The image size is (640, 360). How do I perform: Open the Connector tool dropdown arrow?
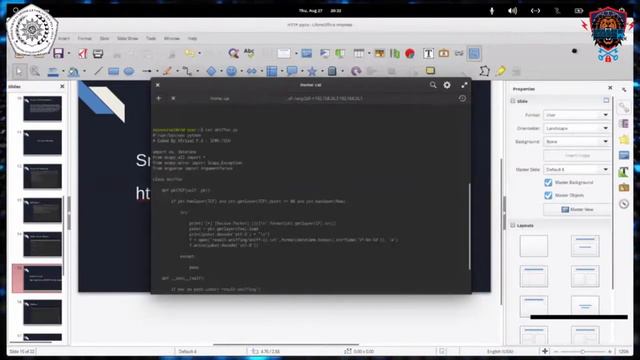tap(198, 71)
